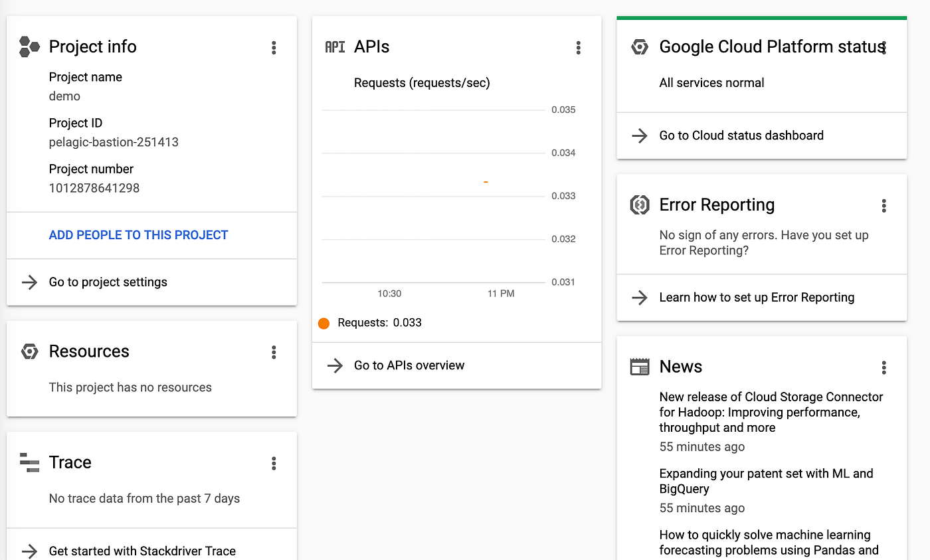Viewport: 930px width, 560px height.
Task: Open the Resources card overflow menu
Action: (274, 352)
